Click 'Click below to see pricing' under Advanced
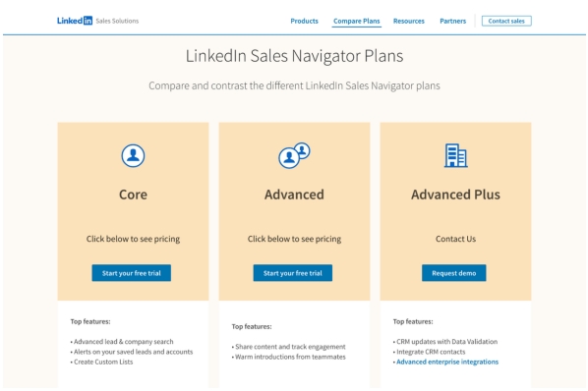The width and height of the screenshot is (588, 391). point(294,239)
